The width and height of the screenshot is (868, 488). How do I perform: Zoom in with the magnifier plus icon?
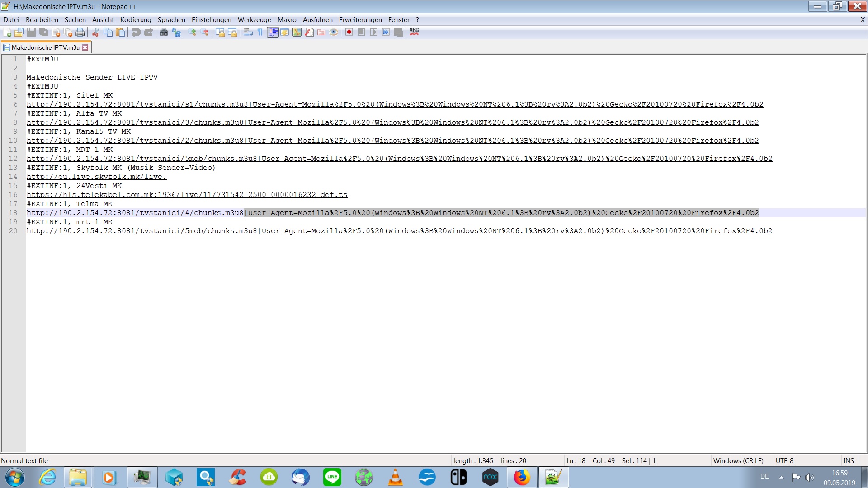click(192, 32)
